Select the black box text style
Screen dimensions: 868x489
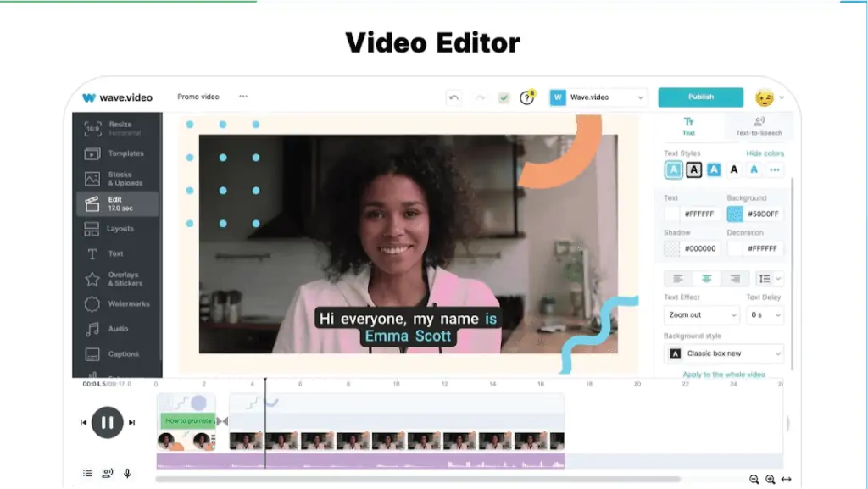(x=695, y=170)
